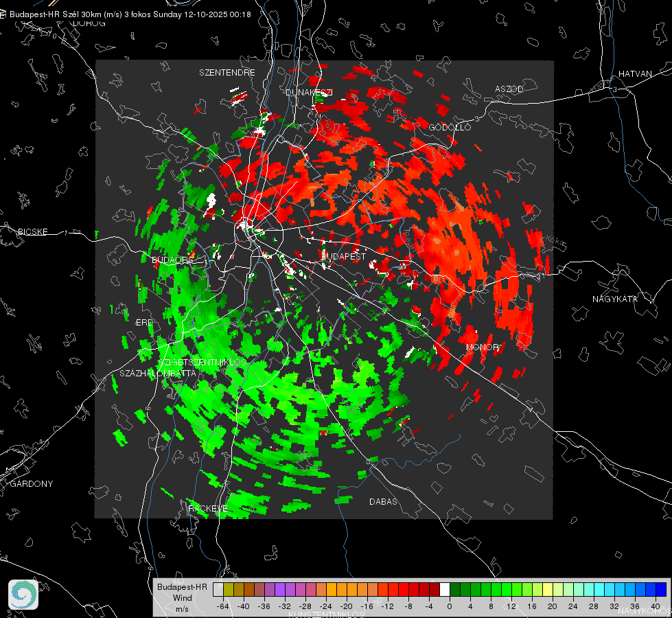Select the yellow legend swatch above 20
The image size is (672, 618).
pos(548,590)
